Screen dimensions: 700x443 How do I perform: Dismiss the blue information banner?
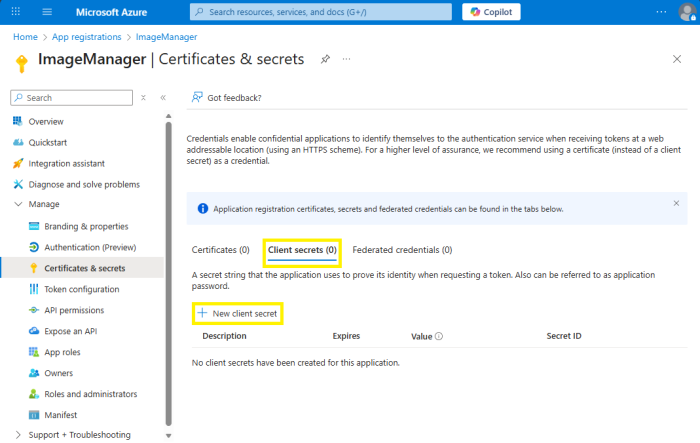point(676,203)
